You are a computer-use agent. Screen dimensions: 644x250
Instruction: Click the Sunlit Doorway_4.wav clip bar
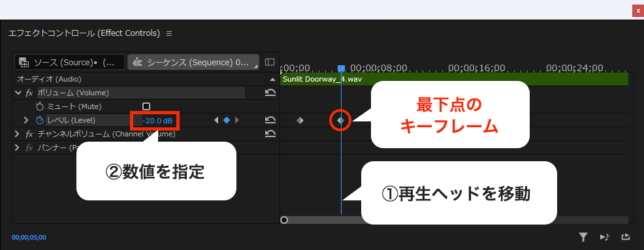[x=454, y=79]
